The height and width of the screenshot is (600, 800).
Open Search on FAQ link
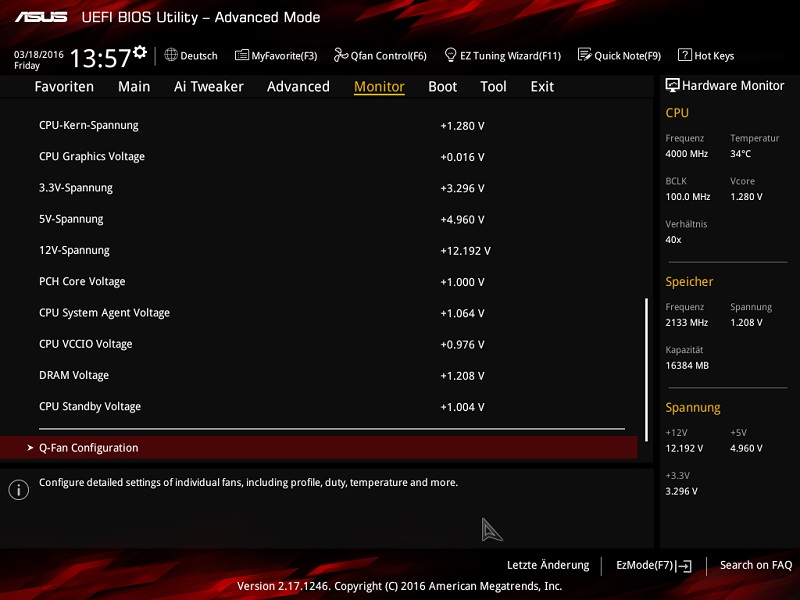[756, 565]
